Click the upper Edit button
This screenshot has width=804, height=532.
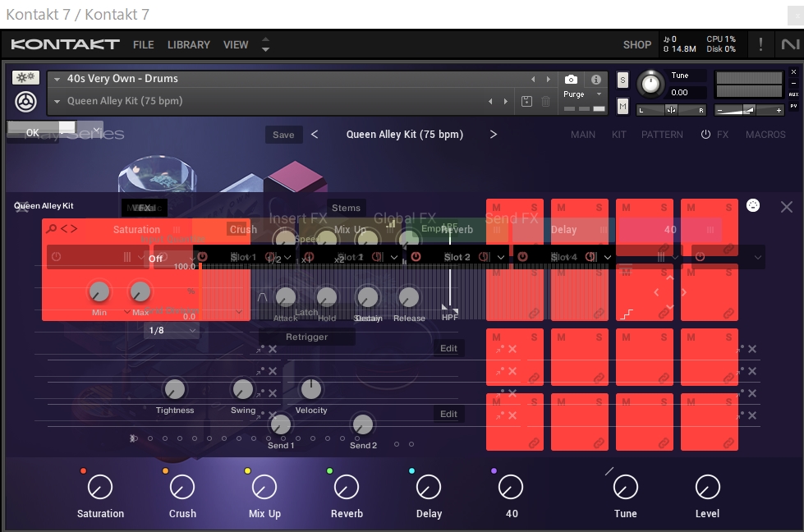(448, 348)
